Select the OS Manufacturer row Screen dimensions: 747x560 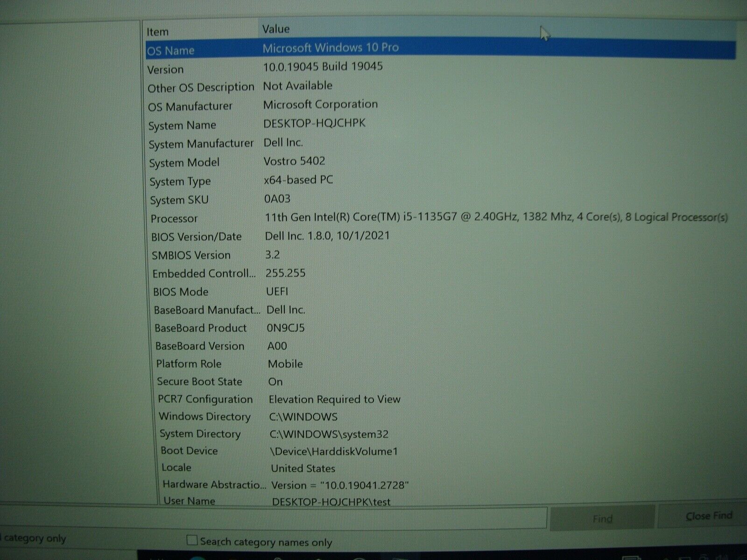click(x=440, y=105)
